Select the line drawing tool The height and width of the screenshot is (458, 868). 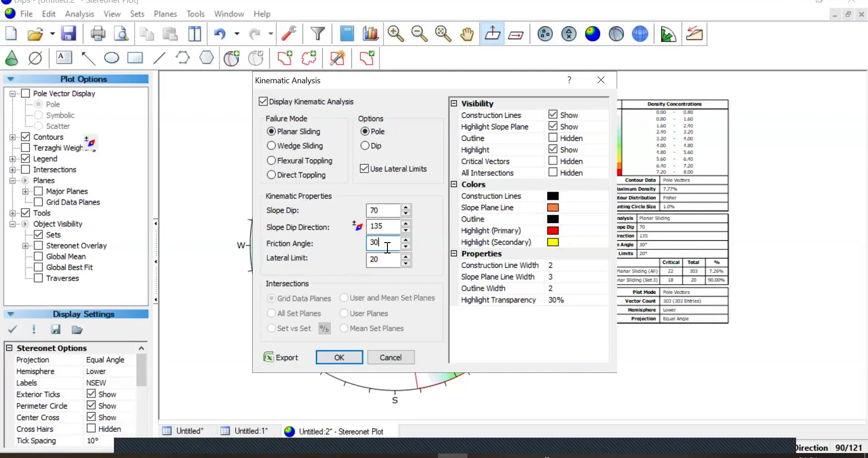(x=159, y=58)
